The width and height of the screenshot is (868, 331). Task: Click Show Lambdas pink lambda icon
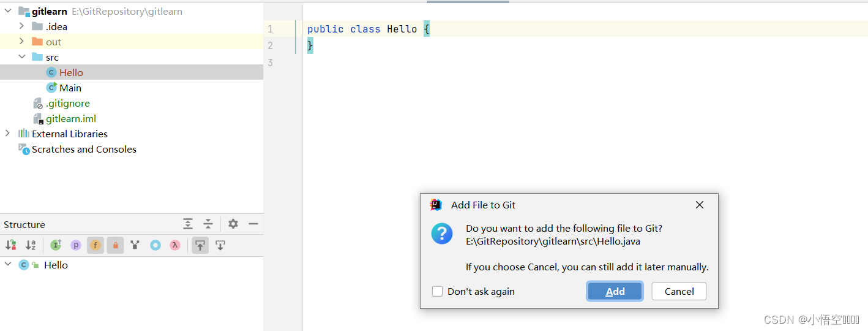click(175, 245)
